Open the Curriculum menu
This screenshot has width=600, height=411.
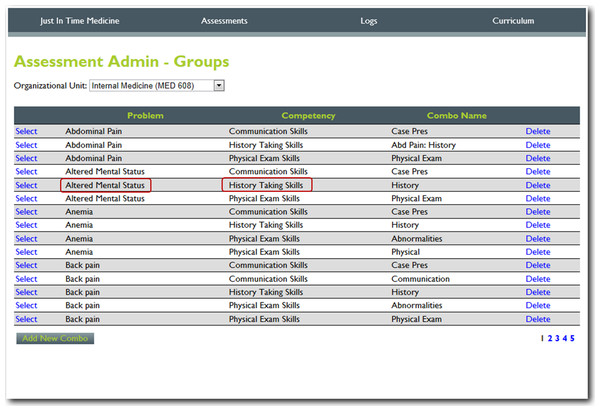513,21
